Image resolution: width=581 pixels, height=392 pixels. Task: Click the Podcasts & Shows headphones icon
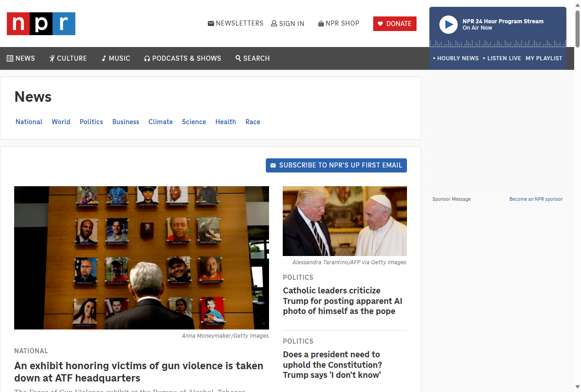(x=147, y=58)
